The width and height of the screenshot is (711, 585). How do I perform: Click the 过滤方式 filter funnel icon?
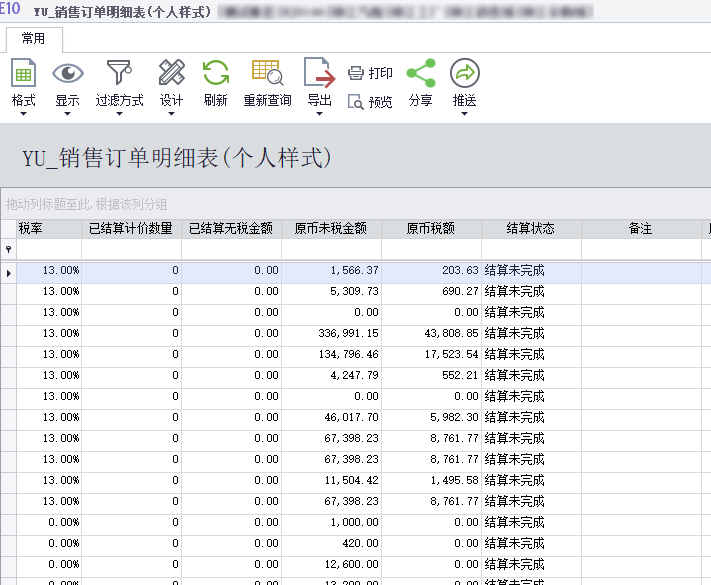[x=119, y=73]
